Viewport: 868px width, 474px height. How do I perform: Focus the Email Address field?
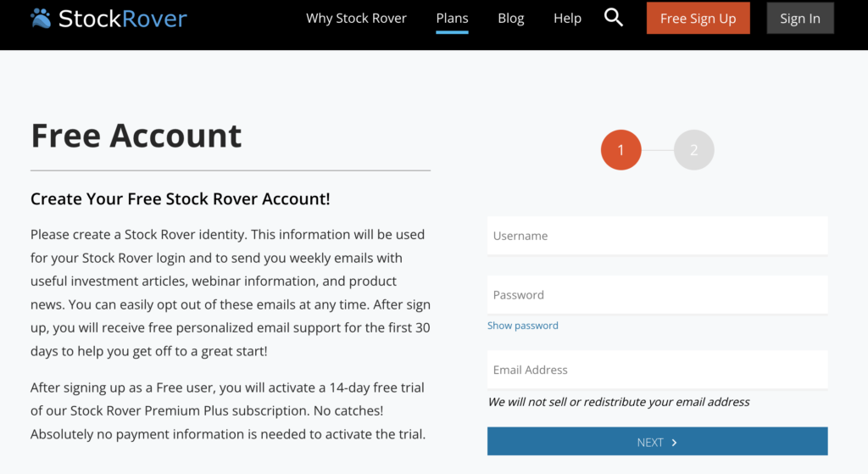[x=658, y=370]
